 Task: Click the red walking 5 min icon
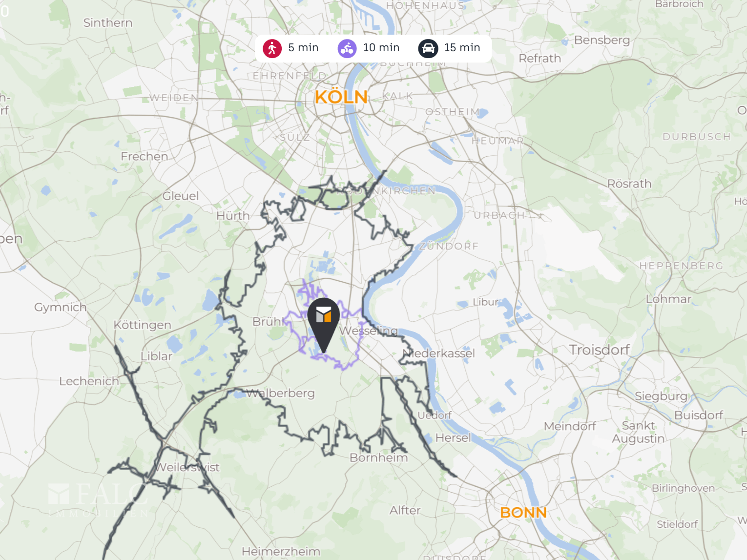click(272, 48)
